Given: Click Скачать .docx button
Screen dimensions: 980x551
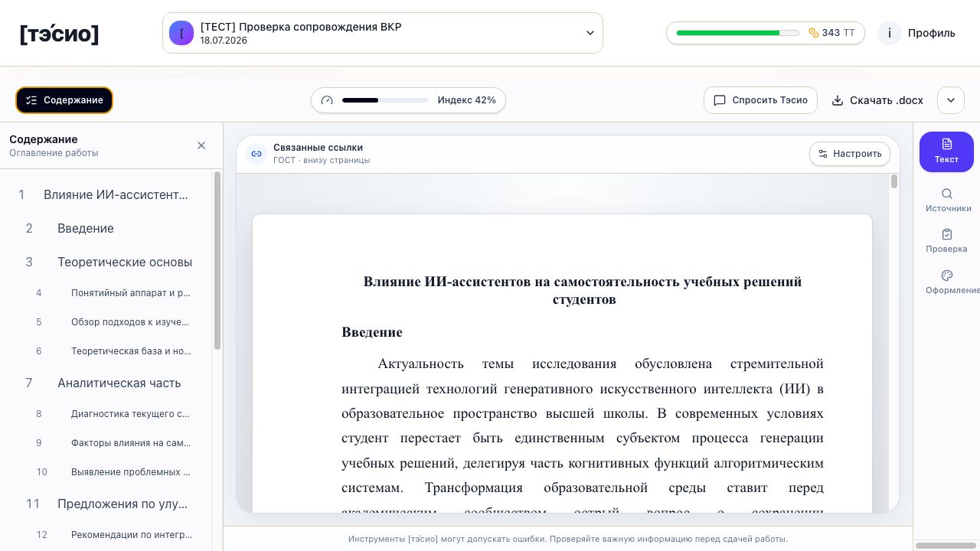Looking at the screenshot, I should (877, 100).
